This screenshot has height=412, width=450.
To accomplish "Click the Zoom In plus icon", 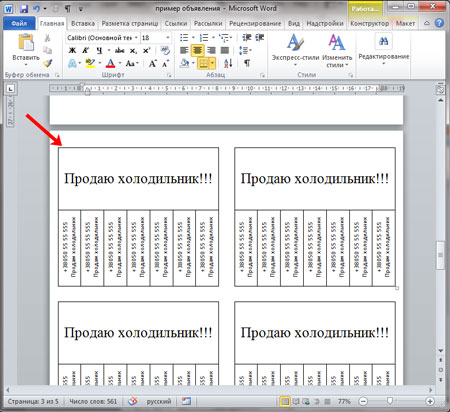I will point(430,401).
